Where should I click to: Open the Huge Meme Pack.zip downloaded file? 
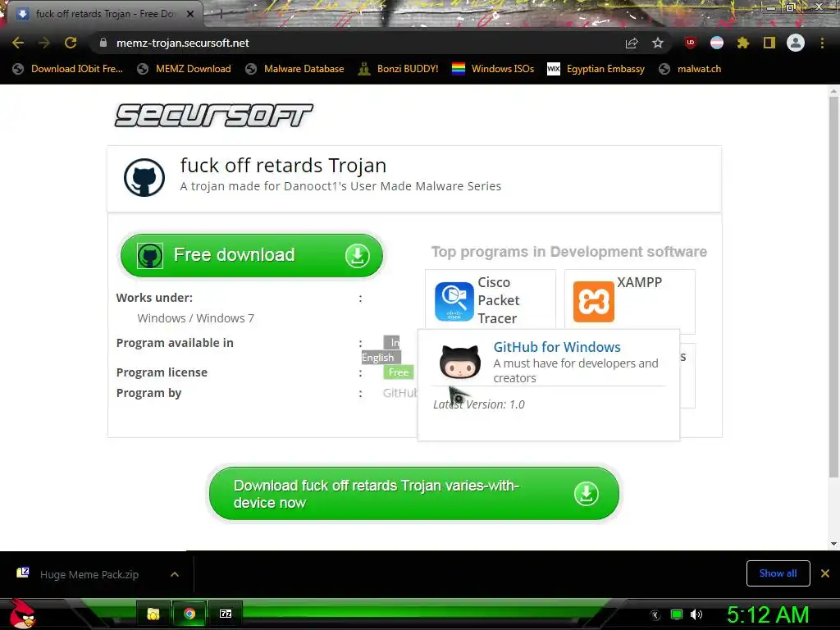coord(89,574)
